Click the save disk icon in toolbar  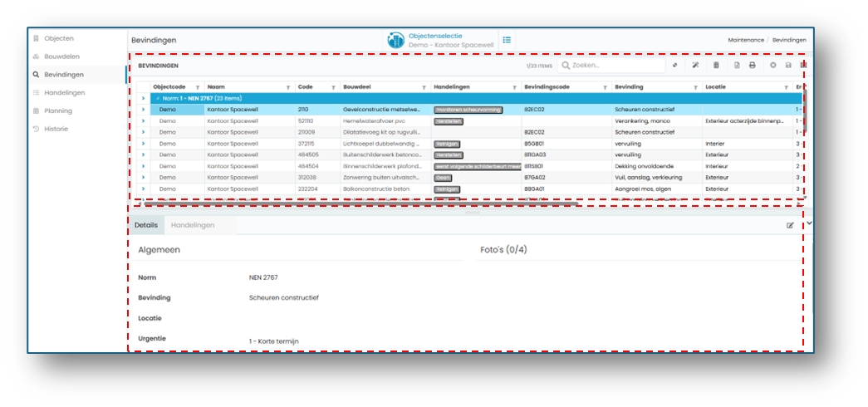[788, 66]
